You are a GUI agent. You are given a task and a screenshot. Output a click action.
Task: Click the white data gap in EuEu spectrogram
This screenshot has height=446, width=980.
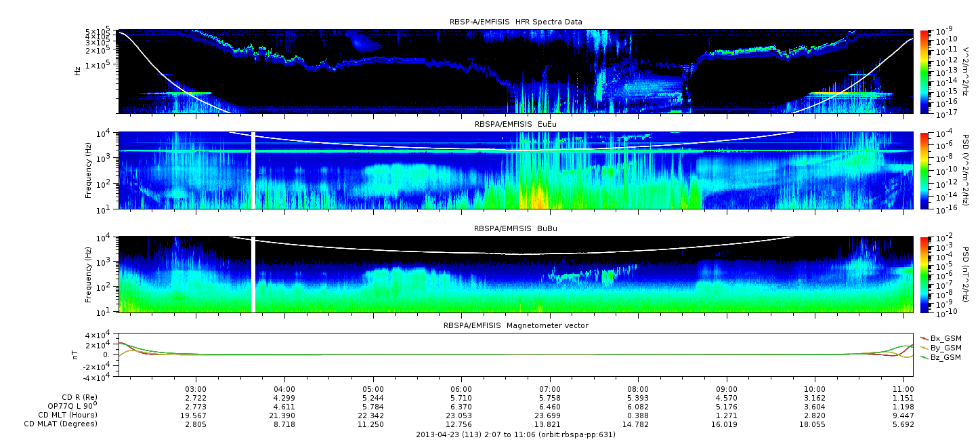253,170
